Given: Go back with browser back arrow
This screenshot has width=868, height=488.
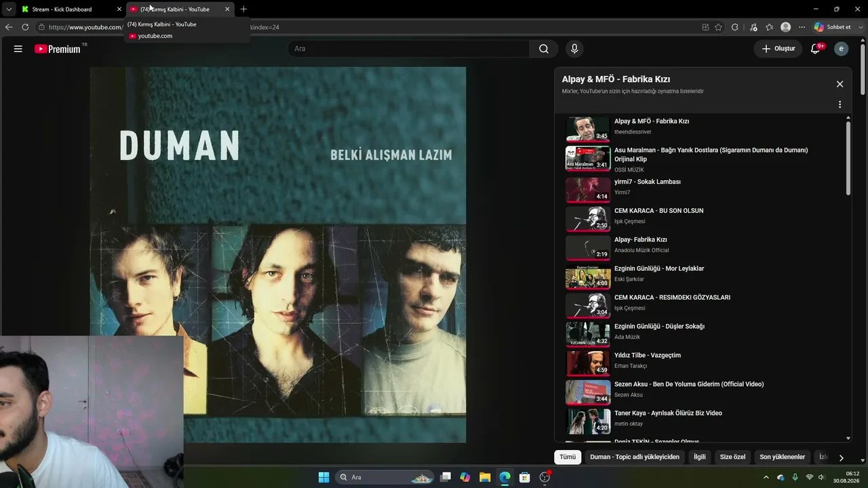Looking at the screenshot, I should 9,27.
